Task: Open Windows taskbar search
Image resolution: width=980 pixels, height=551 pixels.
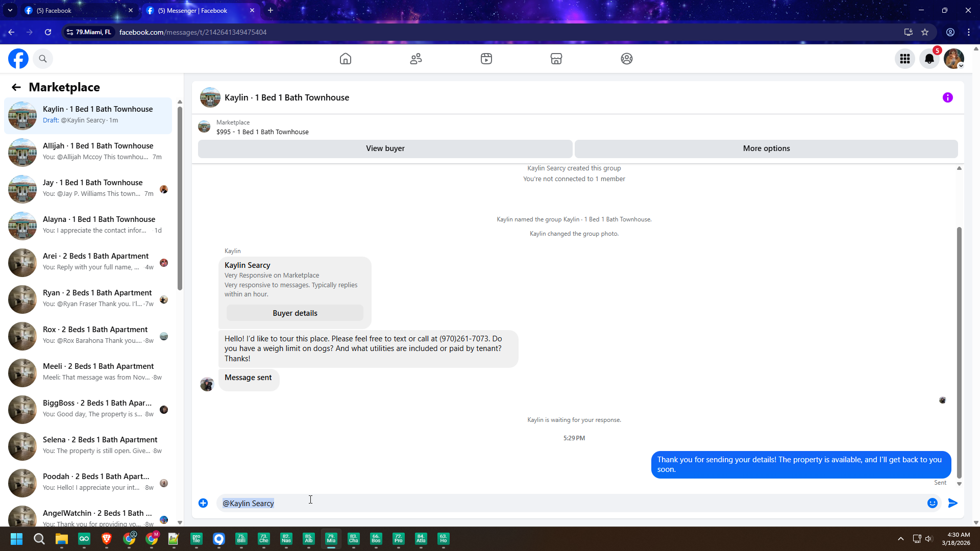Action: point(39,539)
